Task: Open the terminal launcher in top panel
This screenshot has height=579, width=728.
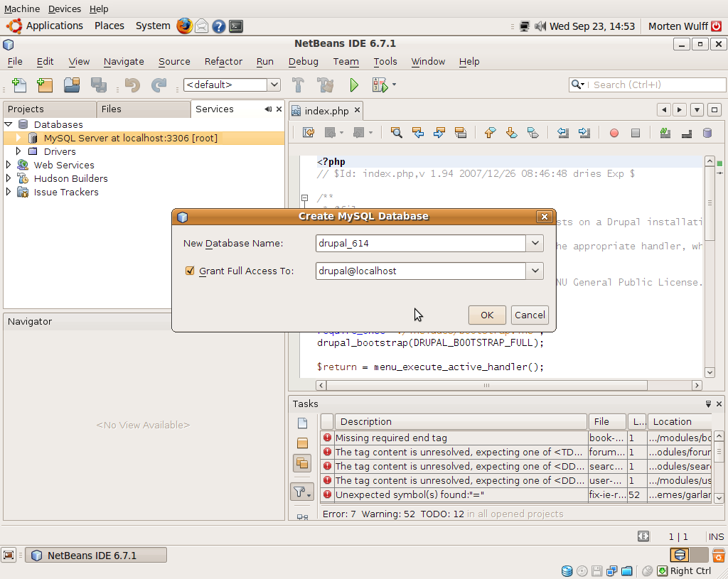Action: click(x=236, y=26)
